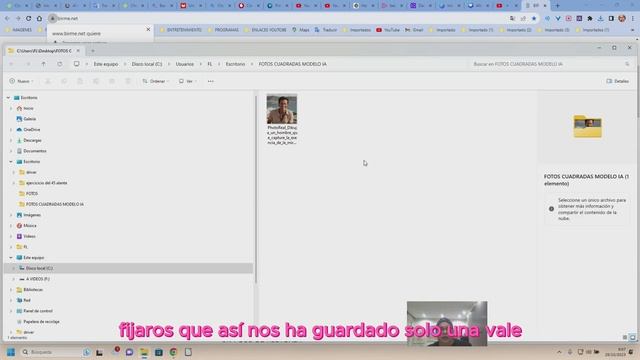Expand the Imágenes tree node
This screenshot has width=640, height=360.
[11, 215]
